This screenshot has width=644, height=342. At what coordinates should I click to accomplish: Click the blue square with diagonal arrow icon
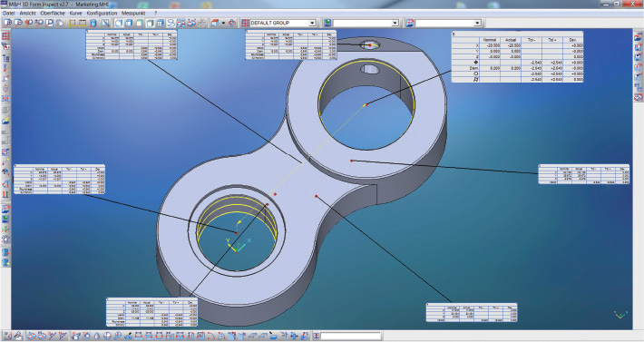[x=105, y=23]
